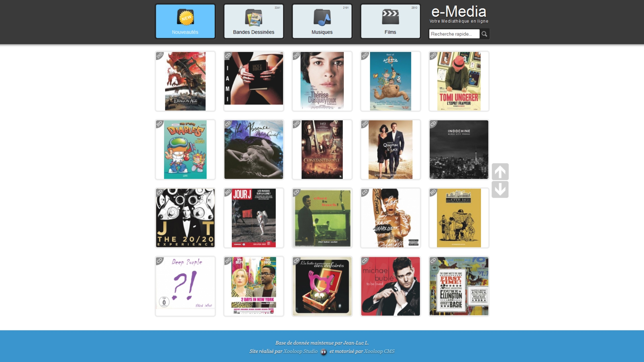Click the NEW badge folder icon
This screenshot has height=362, width=644.
click(x=185, y=17)
